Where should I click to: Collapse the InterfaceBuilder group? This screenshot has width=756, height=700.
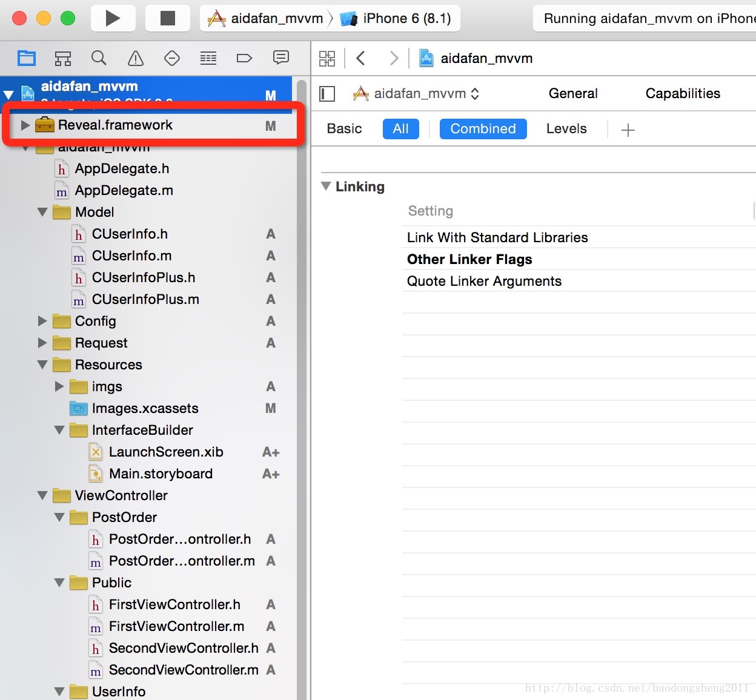click(x=59, y=430)
